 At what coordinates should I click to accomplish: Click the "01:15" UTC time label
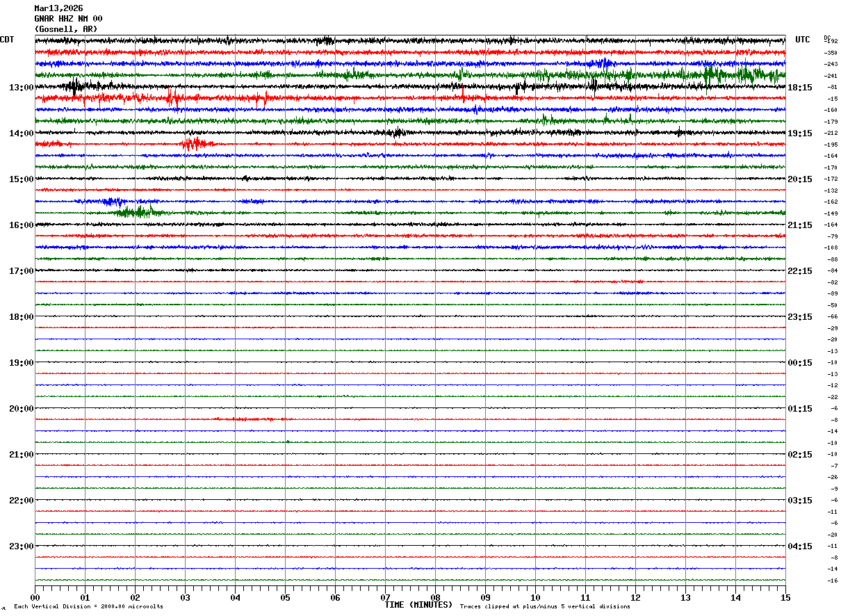click(799, 409)
